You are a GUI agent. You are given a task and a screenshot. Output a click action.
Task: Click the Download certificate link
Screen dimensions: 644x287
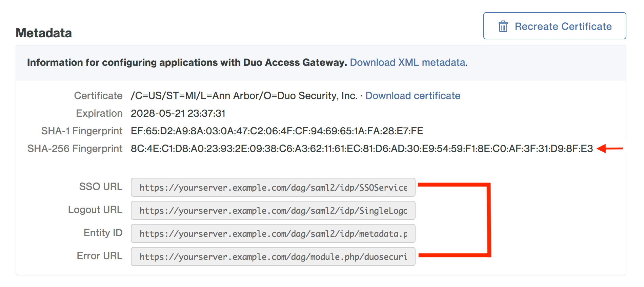click(412, 96)
